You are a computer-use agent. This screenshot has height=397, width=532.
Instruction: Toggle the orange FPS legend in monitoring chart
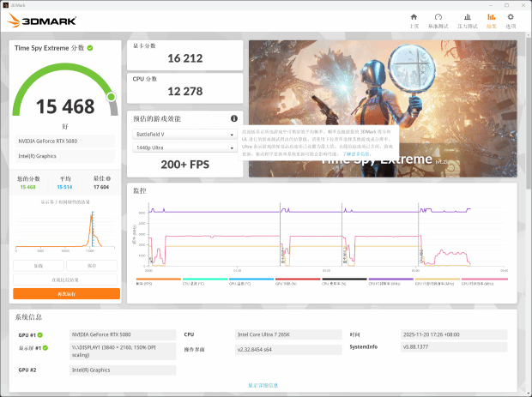click(157, 280)
